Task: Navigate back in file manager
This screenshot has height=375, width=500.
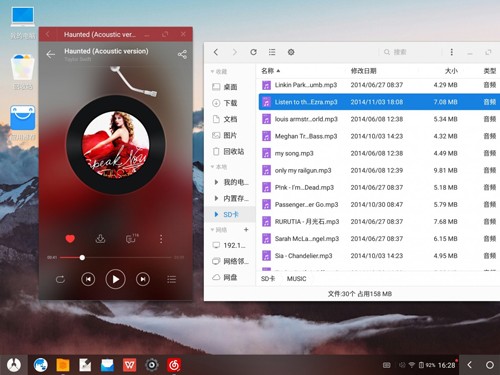Action: (x=216, y=52)
